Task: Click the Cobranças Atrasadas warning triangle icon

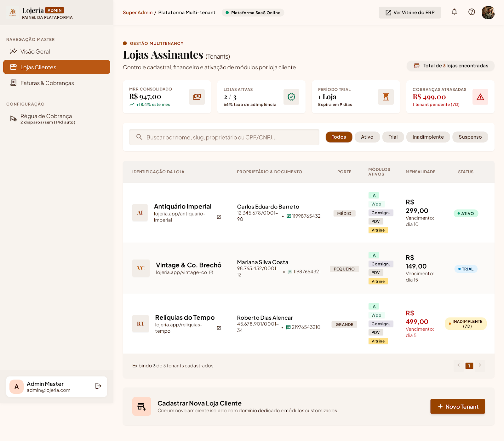Action: tap(480, 97)
